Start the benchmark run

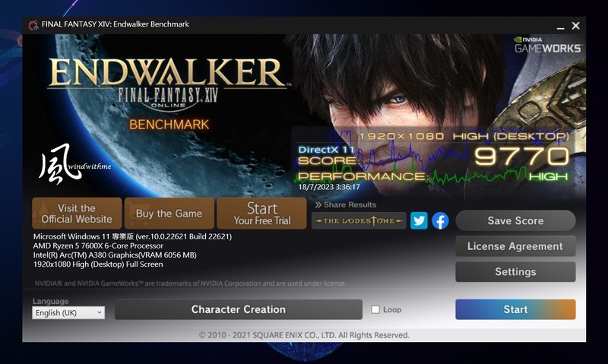point(515,309)
